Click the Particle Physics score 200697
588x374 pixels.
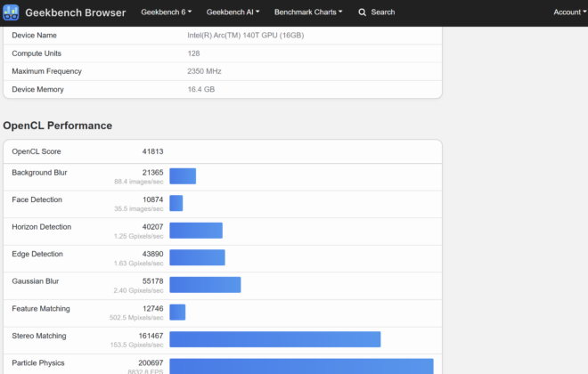(x=151, y=362)
